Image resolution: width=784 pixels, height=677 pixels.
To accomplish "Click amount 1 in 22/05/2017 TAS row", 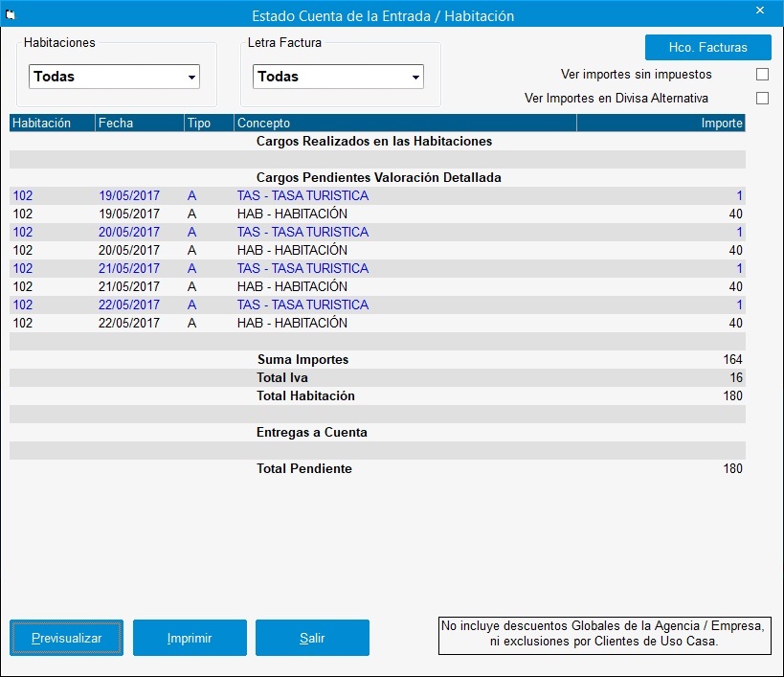I will (740, 305).
